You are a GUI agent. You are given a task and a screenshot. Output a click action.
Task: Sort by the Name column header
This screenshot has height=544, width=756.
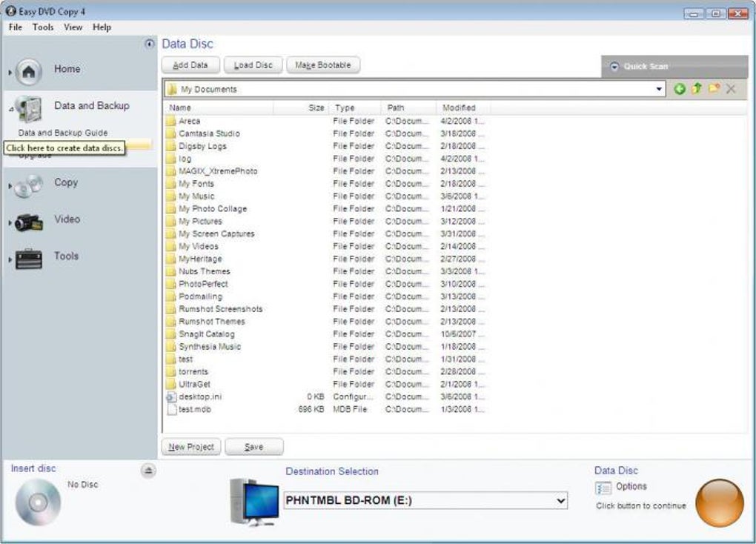coord(219,107)
